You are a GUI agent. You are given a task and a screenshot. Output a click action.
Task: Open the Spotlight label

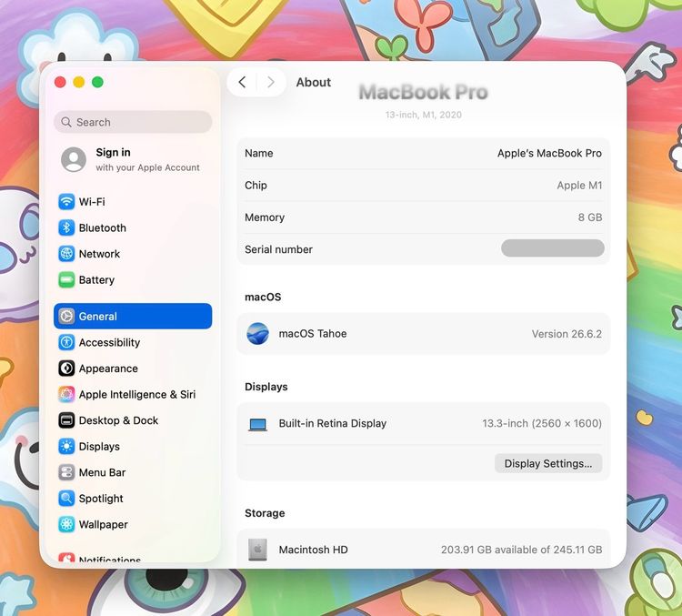[x=101, y=499]
